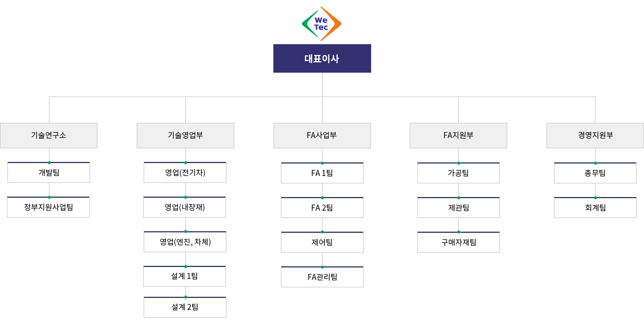Click the WeTec logo icon
Image resolution: width=644 pixels, height=327 pixels.
tap(322, 24)
